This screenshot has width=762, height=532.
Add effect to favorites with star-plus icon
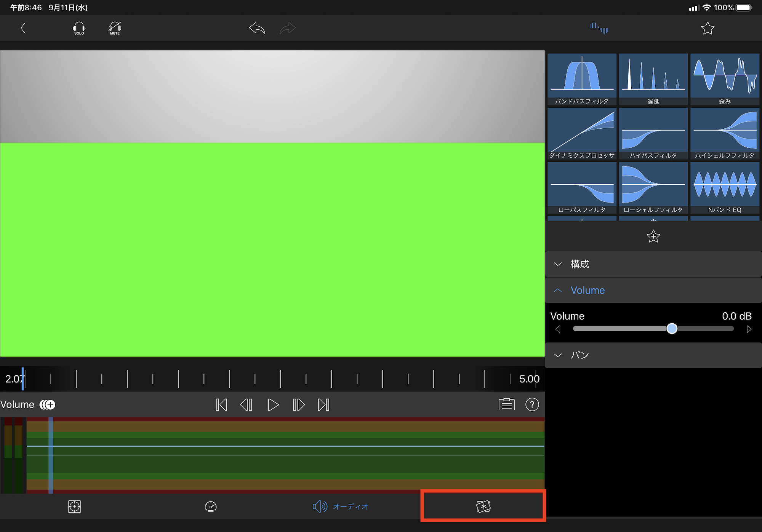pyautogui.click(x=653, y=236)
